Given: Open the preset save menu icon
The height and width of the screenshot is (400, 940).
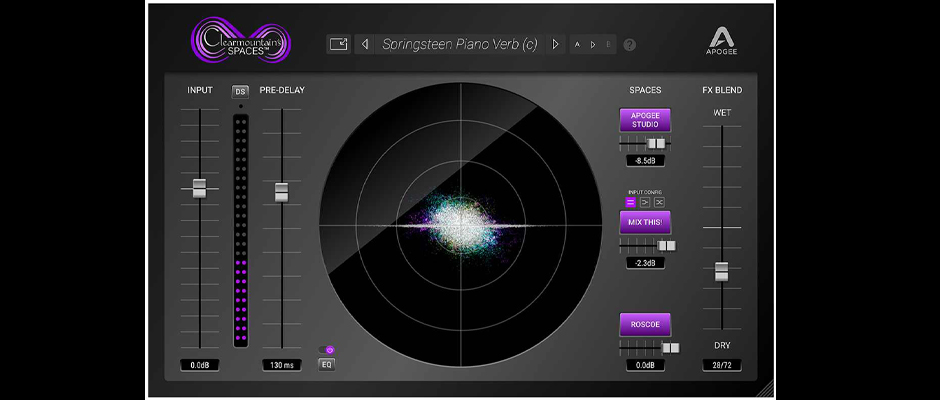Looking at the screenshot, I should tap(339, 44).
